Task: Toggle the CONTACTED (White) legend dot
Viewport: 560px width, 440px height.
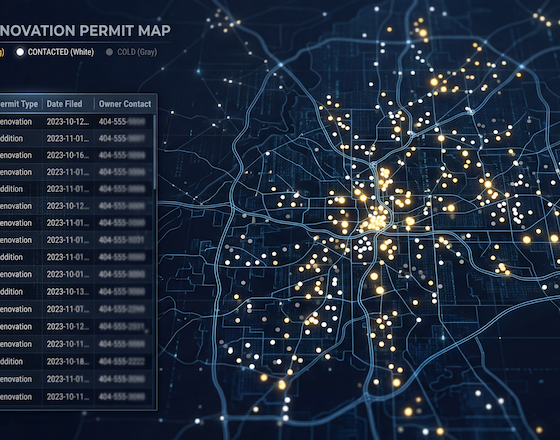Action: point(20,52)
